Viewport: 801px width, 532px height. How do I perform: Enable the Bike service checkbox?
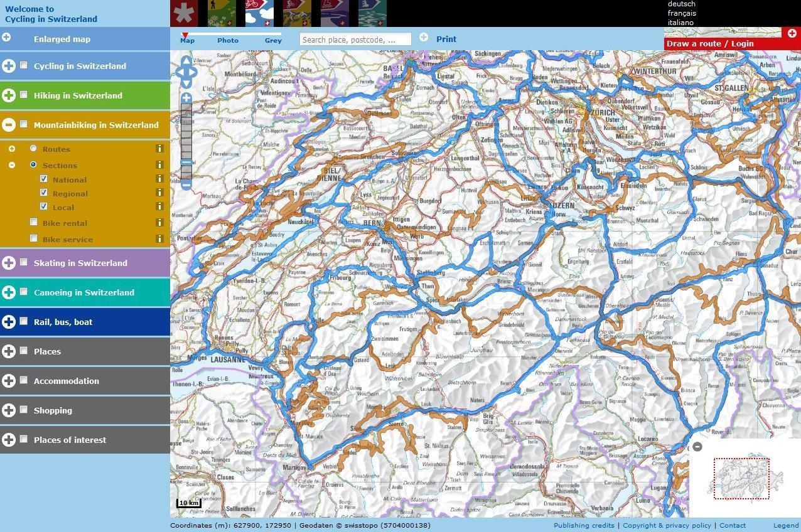pyautogui.click(x=34, y=238)
